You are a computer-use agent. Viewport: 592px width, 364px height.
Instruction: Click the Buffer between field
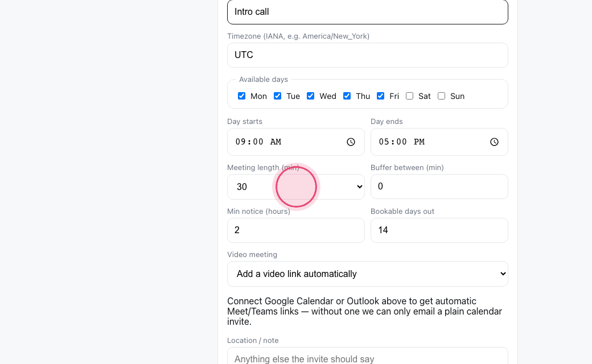coord(439,187)
